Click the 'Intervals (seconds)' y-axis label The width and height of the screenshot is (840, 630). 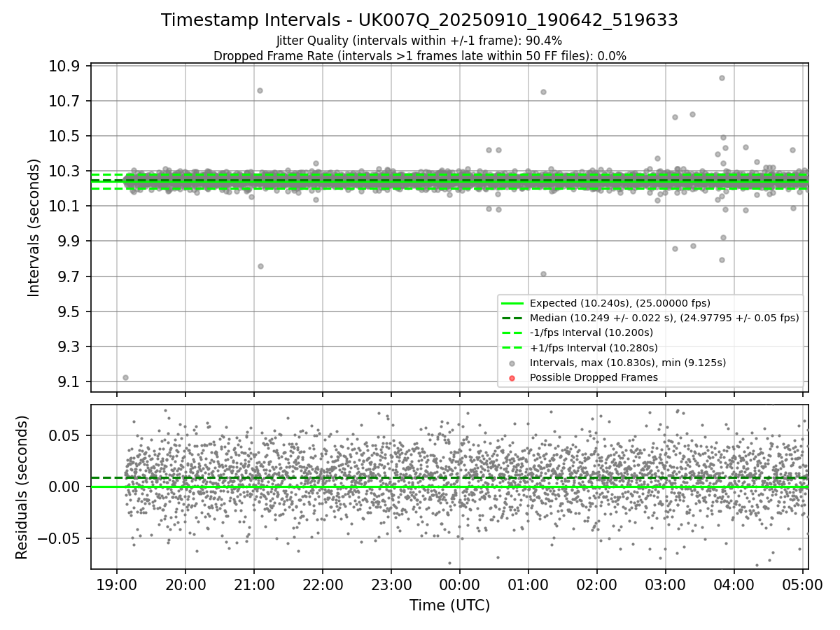[x=35, y=227]
